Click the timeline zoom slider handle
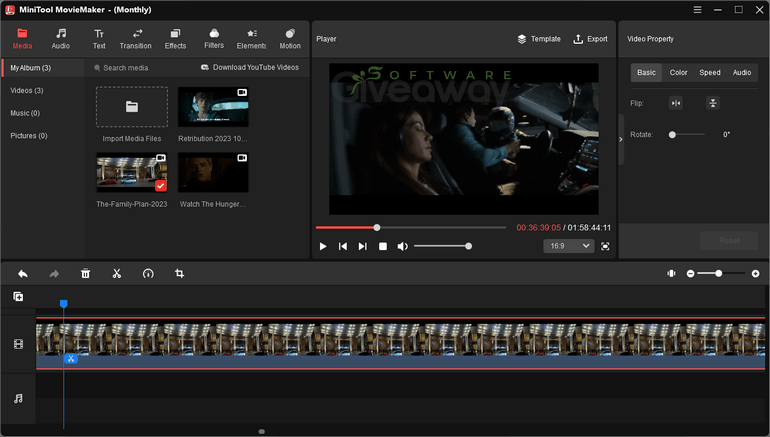 (718, 273)
